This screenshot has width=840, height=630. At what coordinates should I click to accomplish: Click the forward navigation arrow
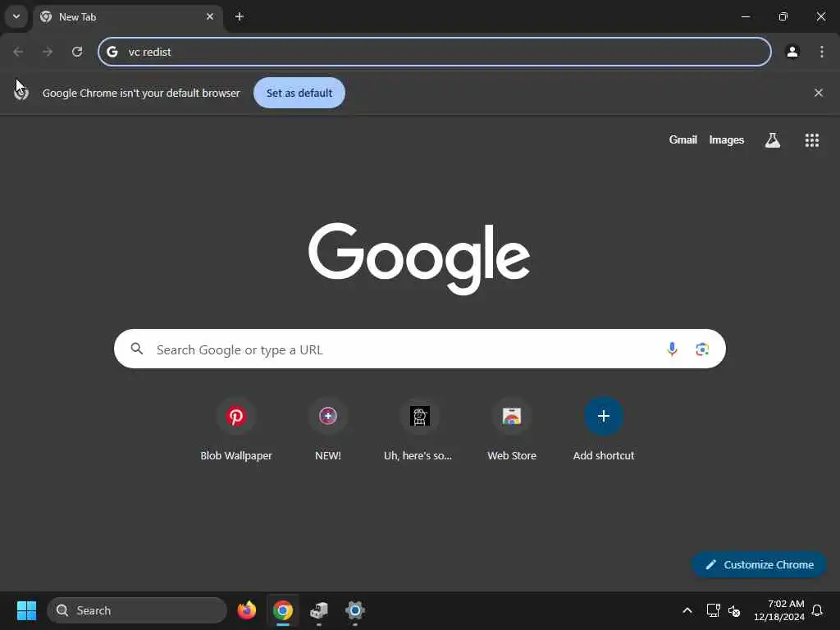point(48,52)
